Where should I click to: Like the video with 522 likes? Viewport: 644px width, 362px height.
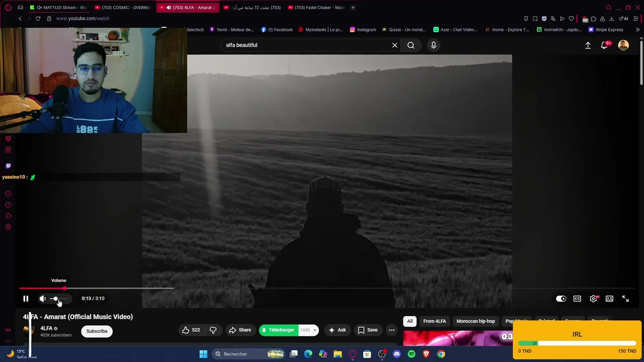click(191, 330)
